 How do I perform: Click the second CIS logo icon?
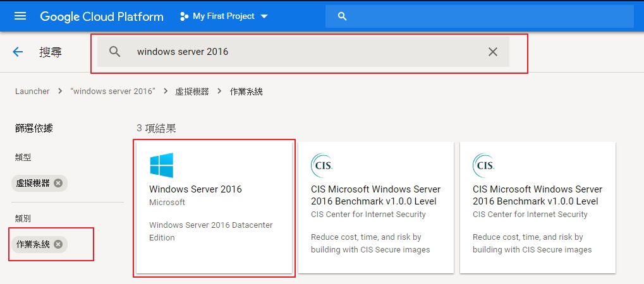pyautogui.click(x=483, y=165)
